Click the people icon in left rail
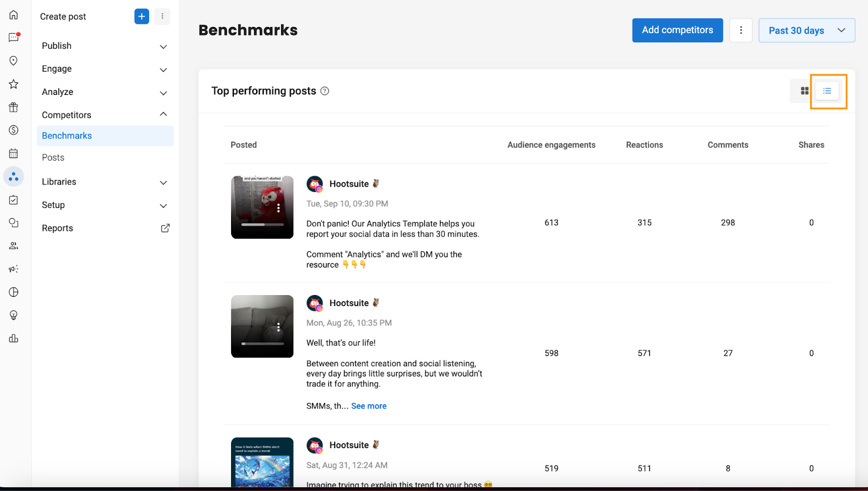Image resolution: width=868 pixels, height=491 pixels. (14, 246)
